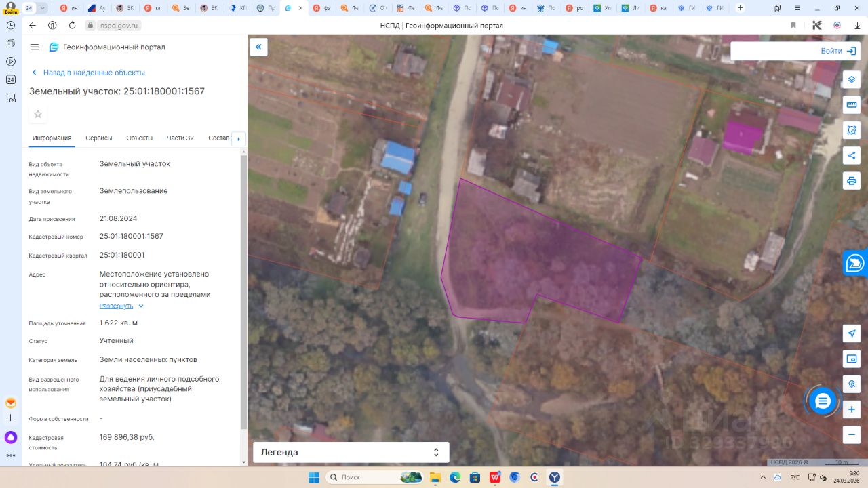Close the active NSPD browser tab
The image size is (868, 488).
tap(300, 8)
